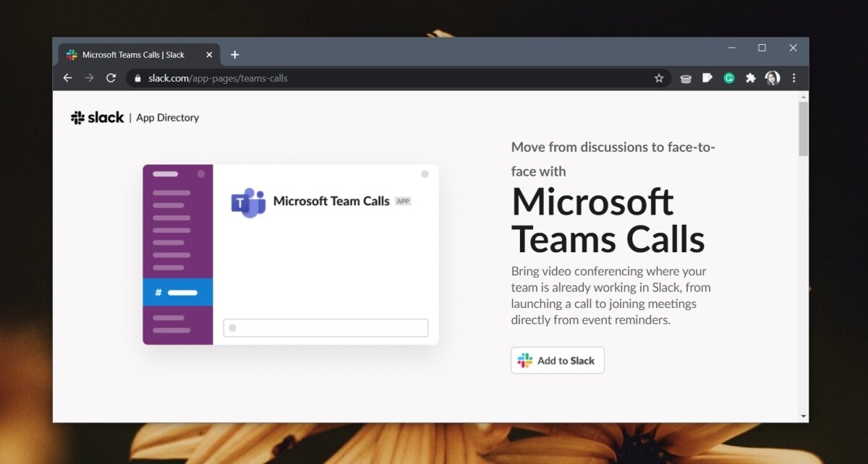868x464 pixels.
Task: Open the Grammarly extension icon
Action: [x=728, y=77]
